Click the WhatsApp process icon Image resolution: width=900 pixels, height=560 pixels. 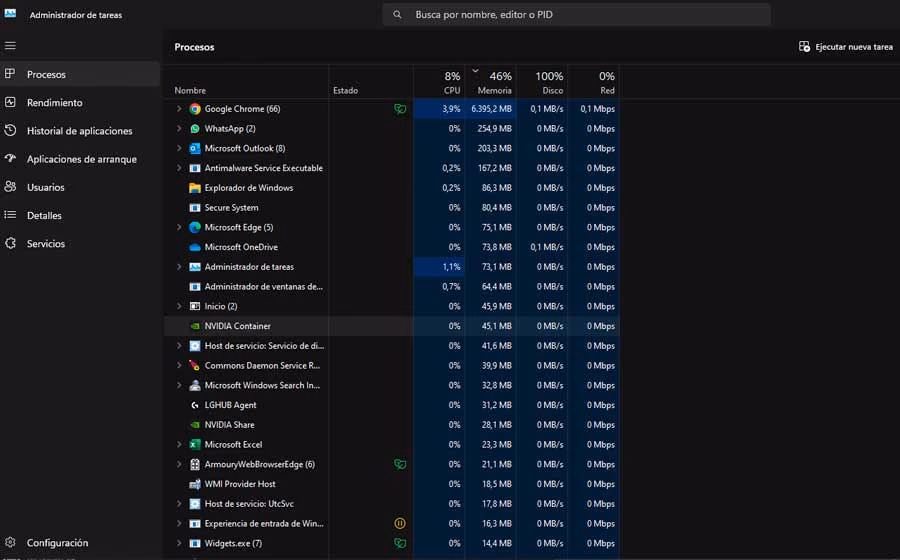coord(195,129)
